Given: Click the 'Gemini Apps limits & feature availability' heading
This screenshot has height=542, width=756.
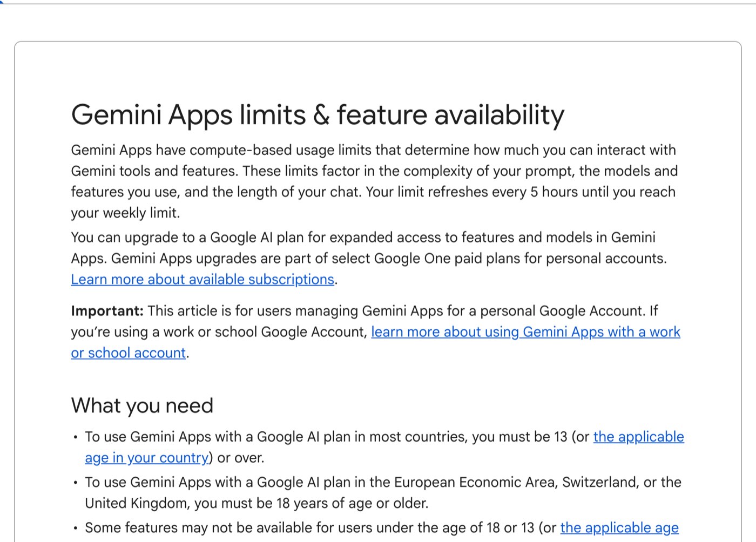Looking at the screenshot, I should [318, 115].
